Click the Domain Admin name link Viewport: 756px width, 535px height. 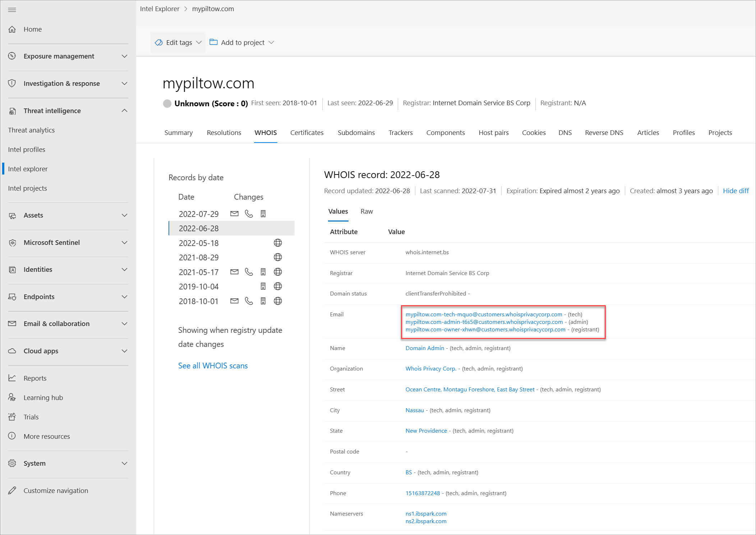click(x=425, y=348)
